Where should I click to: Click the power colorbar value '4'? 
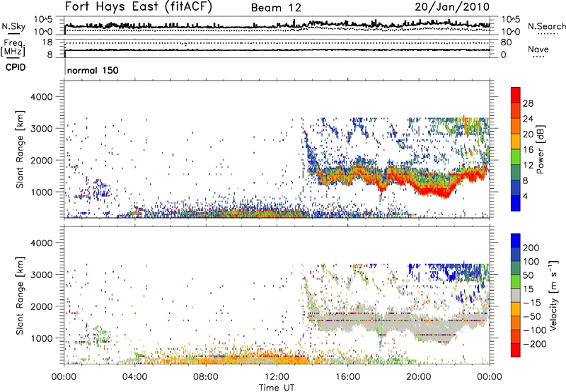coord(525,197)
